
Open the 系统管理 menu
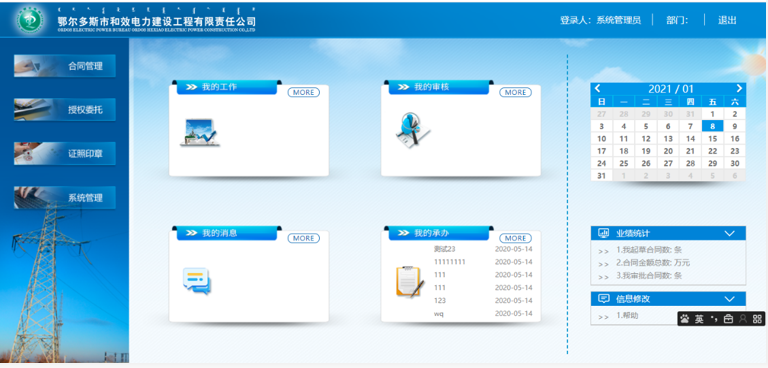pyautogui.click(x=65, y=198)
